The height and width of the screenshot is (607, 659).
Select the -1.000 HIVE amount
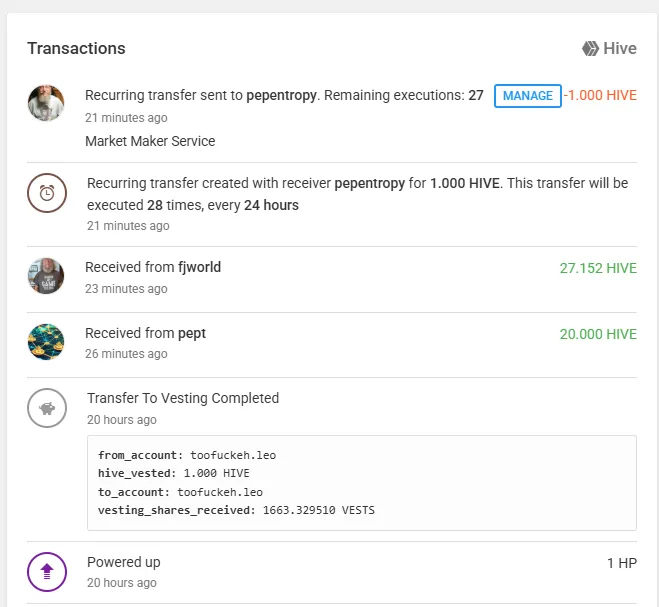(600, 95)
